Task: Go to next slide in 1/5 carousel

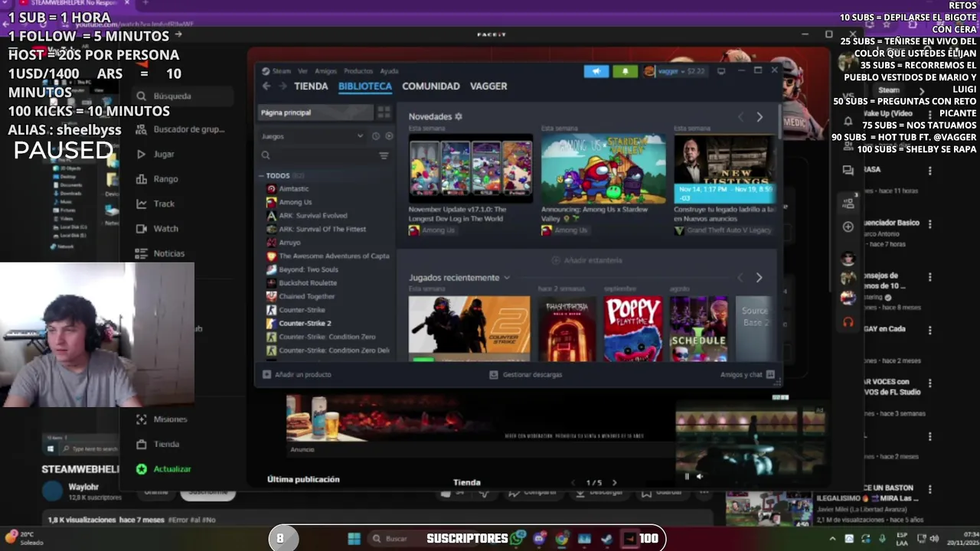Action: 614,483
